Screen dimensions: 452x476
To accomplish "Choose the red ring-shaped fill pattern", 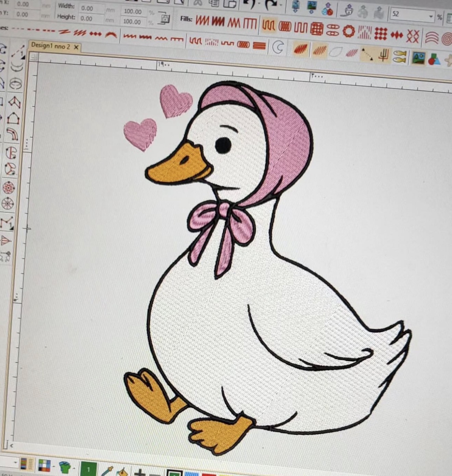I will pos(349,31).
